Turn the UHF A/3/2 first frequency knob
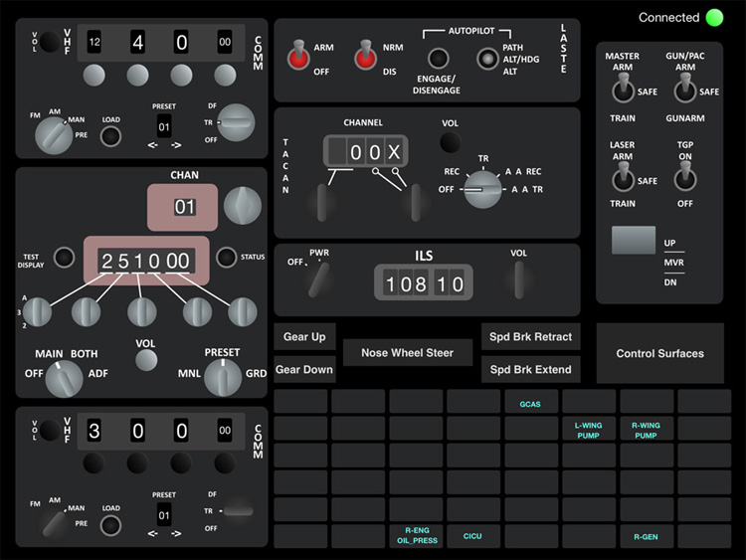Viewport: 746px width, 560px height. coord(37,312)
